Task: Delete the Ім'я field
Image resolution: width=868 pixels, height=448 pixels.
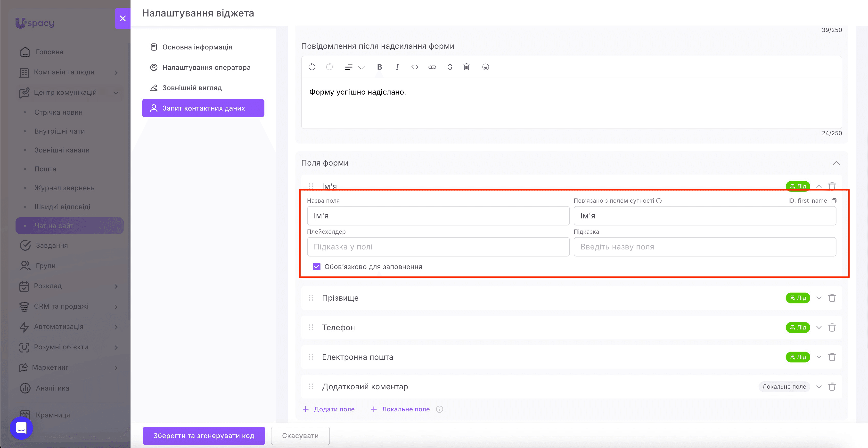Action: [x=832, y=186]
